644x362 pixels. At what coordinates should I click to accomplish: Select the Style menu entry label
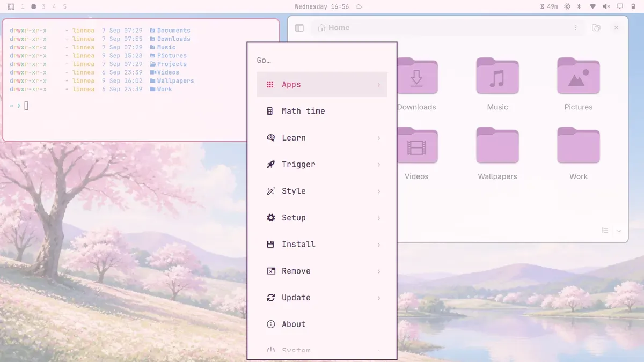click(294, 191)
